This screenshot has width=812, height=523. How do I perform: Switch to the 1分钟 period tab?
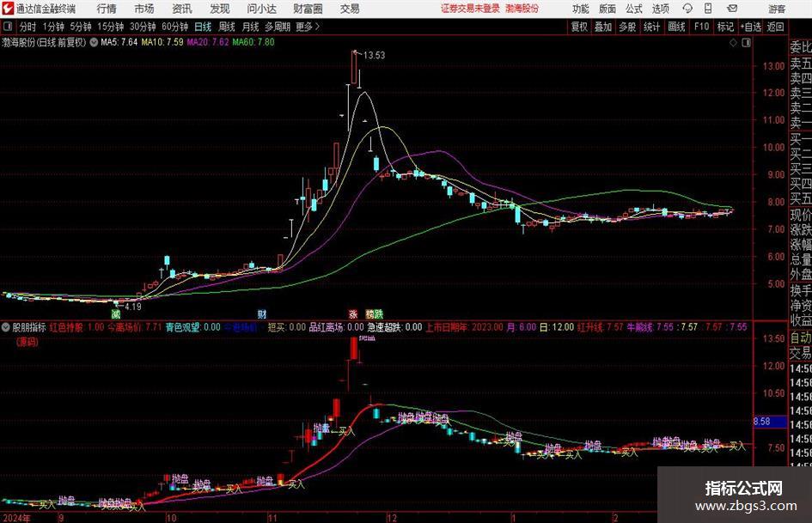53,27
